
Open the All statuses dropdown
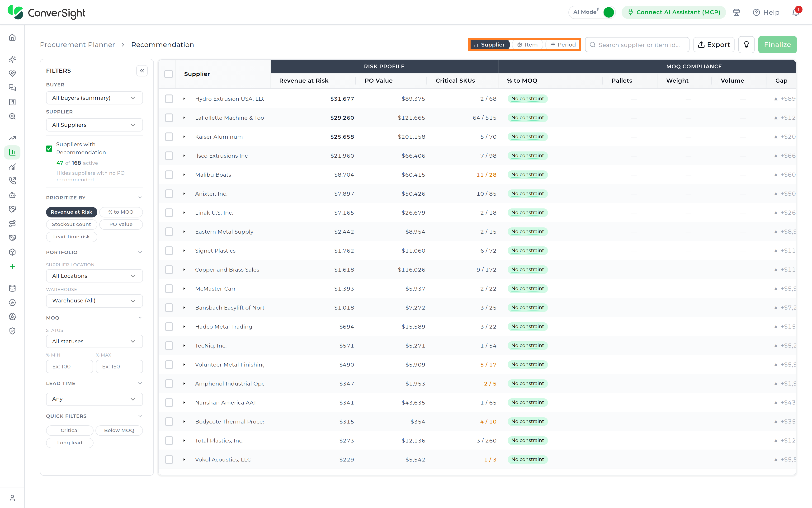[x=94, y=341]
